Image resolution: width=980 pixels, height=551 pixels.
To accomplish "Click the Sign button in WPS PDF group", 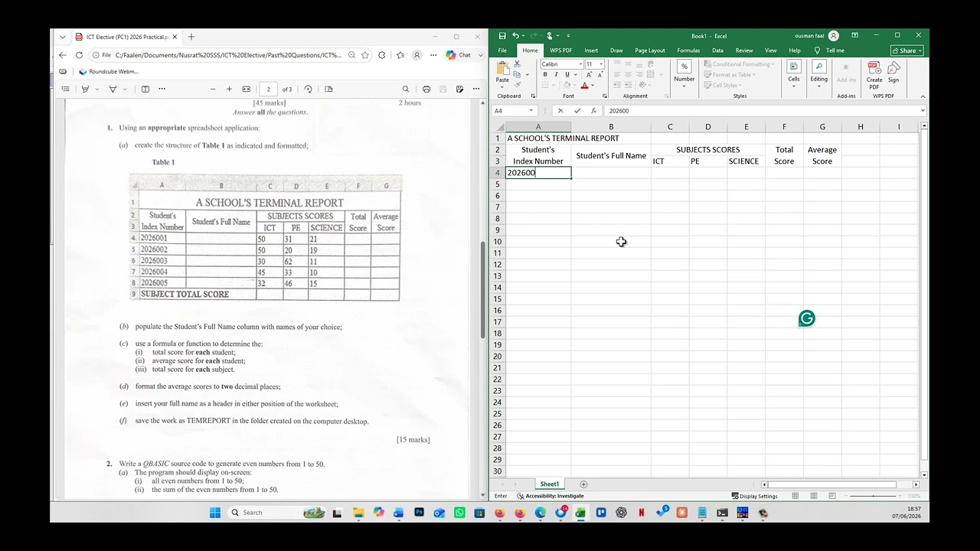I will point(893,71).
